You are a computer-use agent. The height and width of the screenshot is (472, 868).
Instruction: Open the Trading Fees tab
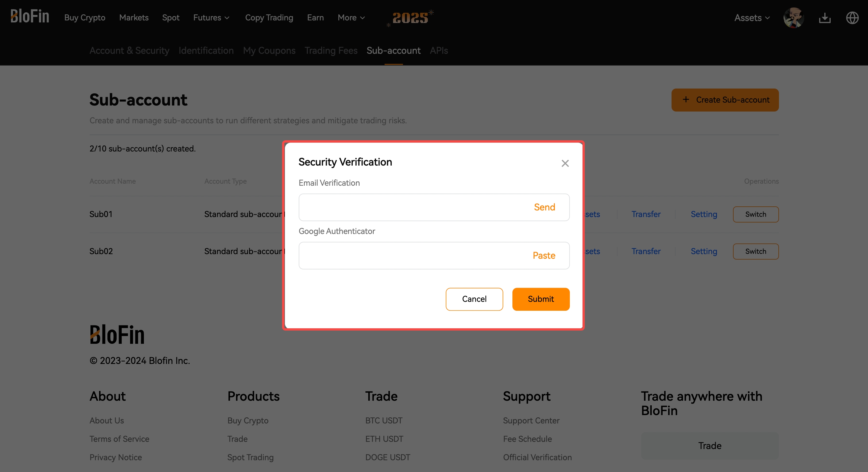pyautogui.click(x=331, y=50)
